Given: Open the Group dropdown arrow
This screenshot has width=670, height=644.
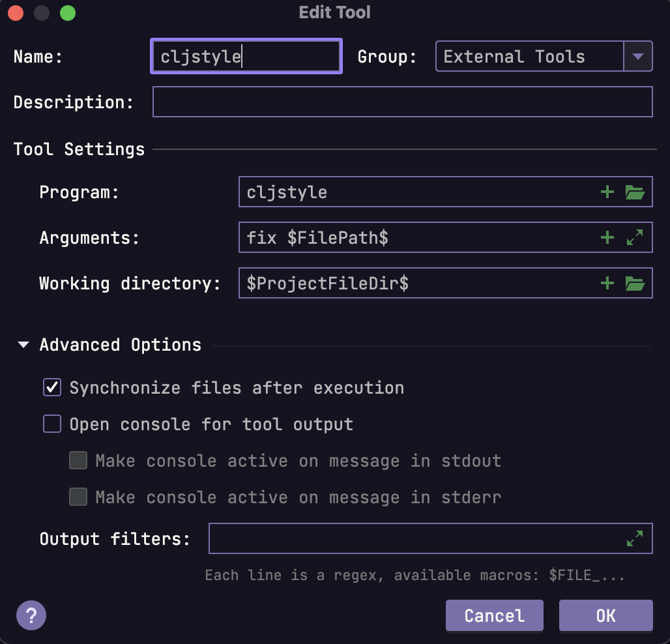Looking at the screenshot, I should pos(638,57).
